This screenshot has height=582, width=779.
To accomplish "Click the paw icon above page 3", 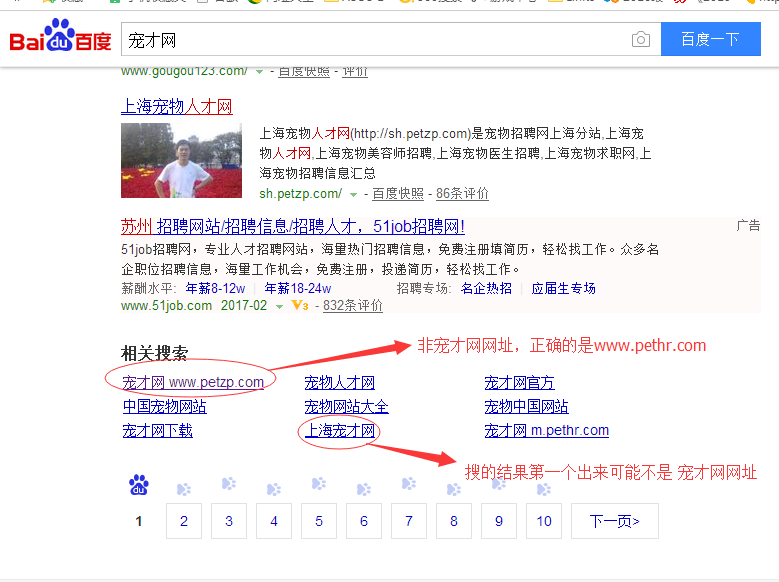I will (x=229, y=483).
